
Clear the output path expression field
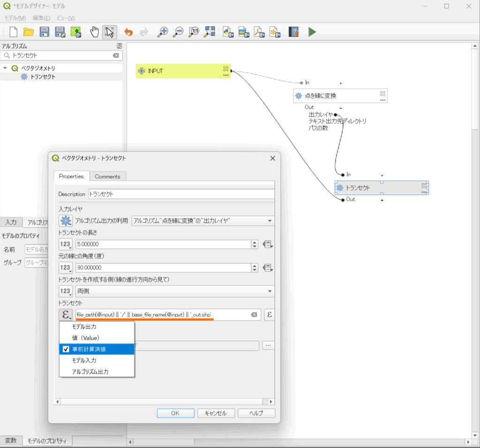tap(254, 314)
